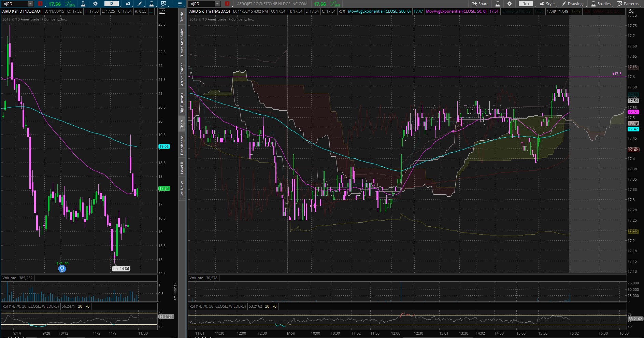
Task: Open the 1m timeframe selector
Action: [526, 4]
